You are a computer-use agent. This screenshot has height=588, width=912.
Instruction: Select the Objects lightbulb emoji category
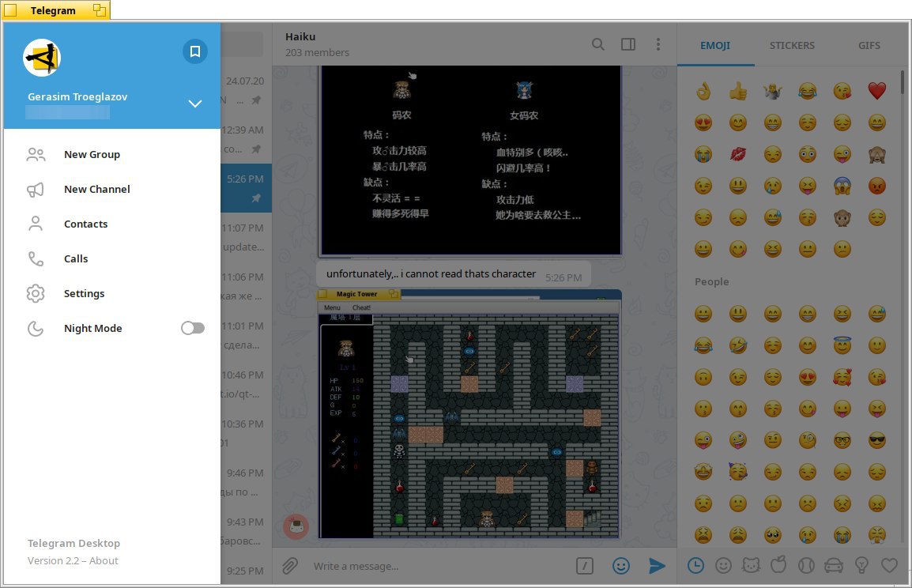point(862,565)
